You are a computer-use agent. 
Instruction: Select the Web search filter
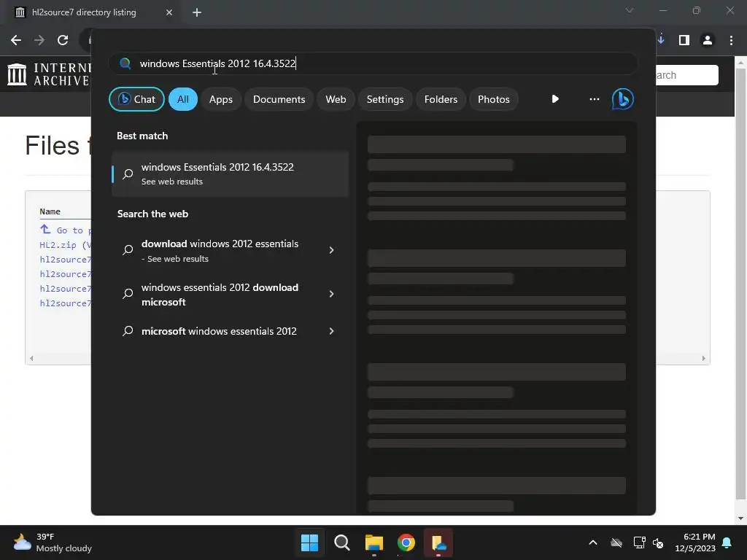[336, 99]
